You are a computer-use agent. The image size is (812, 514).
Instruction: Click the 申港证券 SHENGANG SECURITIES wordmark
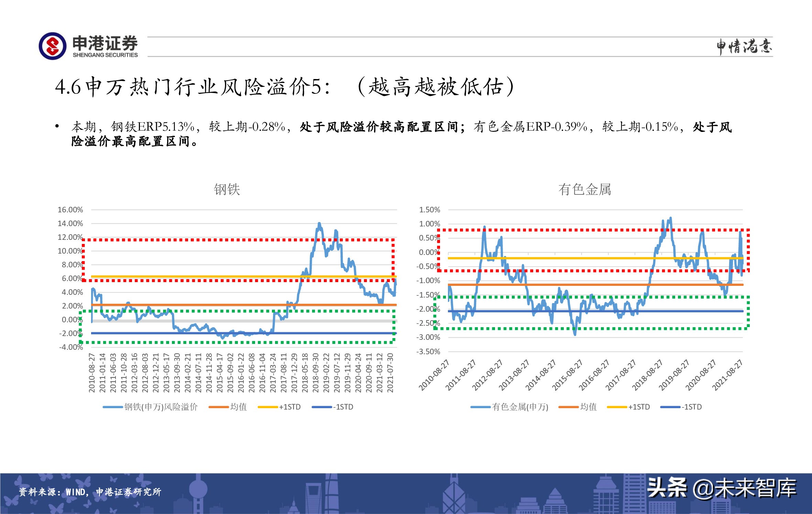105,46
